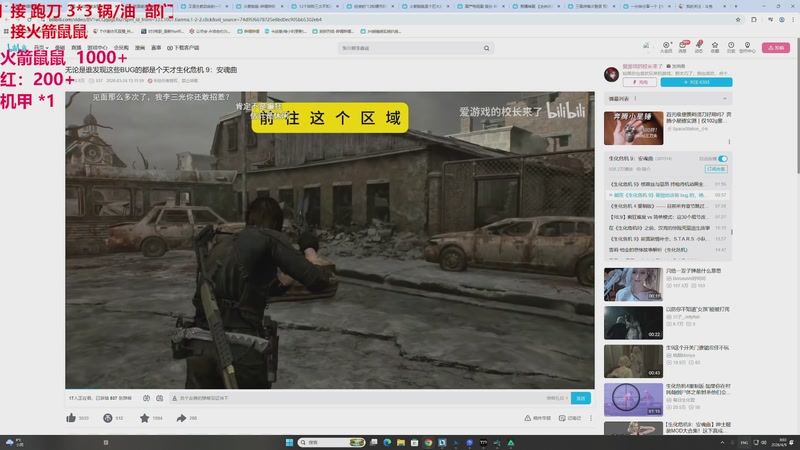Viewport: 800px width, 450px height.
Task: Open the 会员购 menu item
Action: [x=121, y=47]
